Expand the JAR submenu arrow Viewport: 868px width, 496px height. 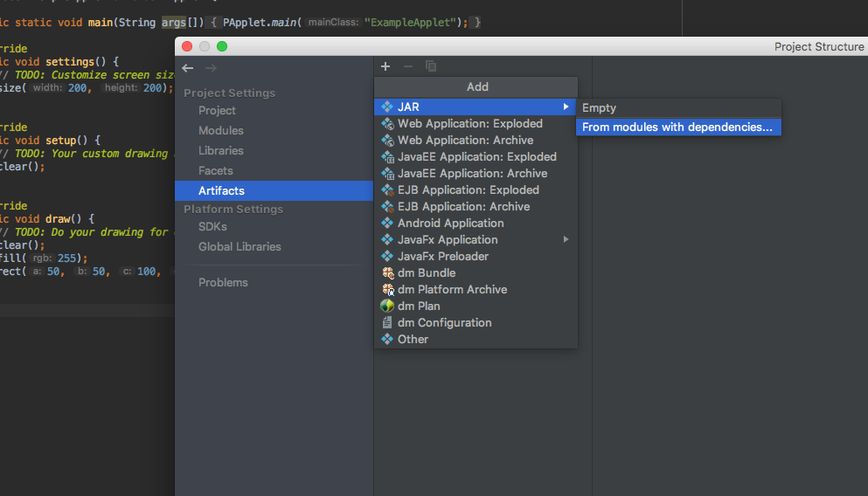click(x=566, y=107)
